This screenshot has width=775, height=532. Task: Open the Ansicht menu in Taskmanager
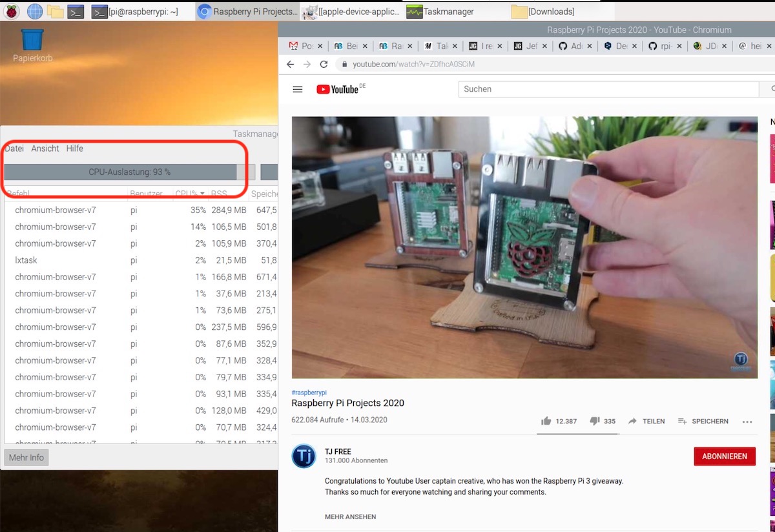pos(45,148)
